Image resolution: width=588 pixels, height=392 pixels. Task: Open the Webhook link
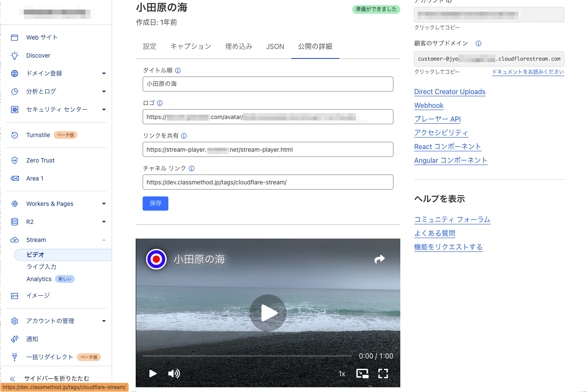click(x=429, y=105)
